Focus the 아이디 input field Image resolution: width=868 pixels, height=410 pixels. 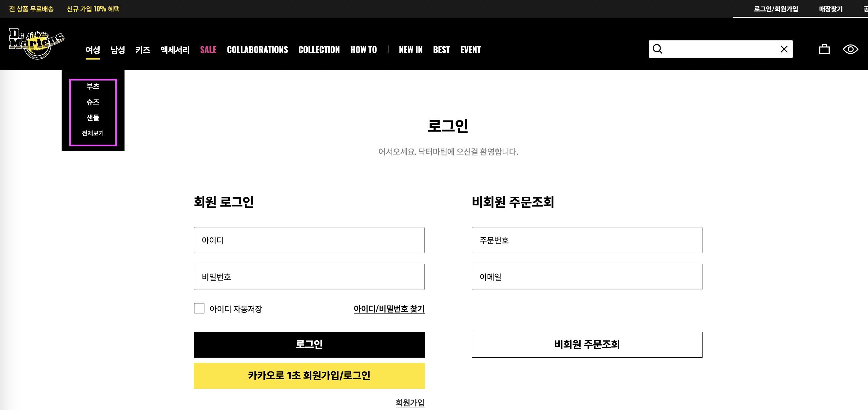pos(309,240)
